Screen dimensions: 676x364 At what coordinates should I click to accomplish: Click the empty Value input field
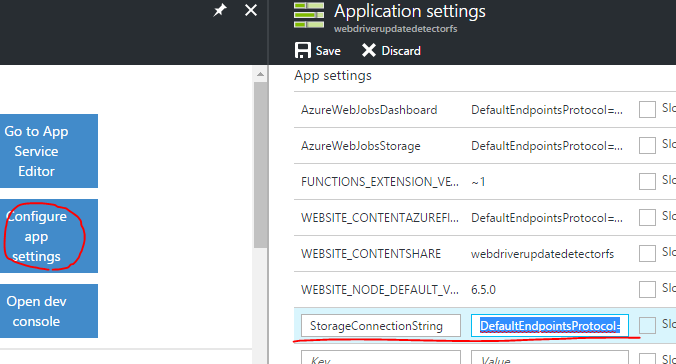[550, 358]
